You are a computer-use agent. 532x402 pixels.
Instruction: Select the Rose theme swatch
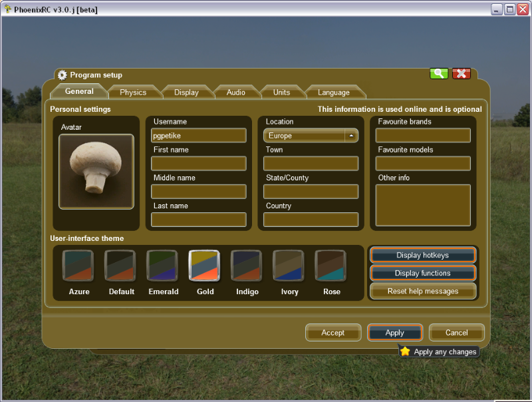click(x=331, y=266)
